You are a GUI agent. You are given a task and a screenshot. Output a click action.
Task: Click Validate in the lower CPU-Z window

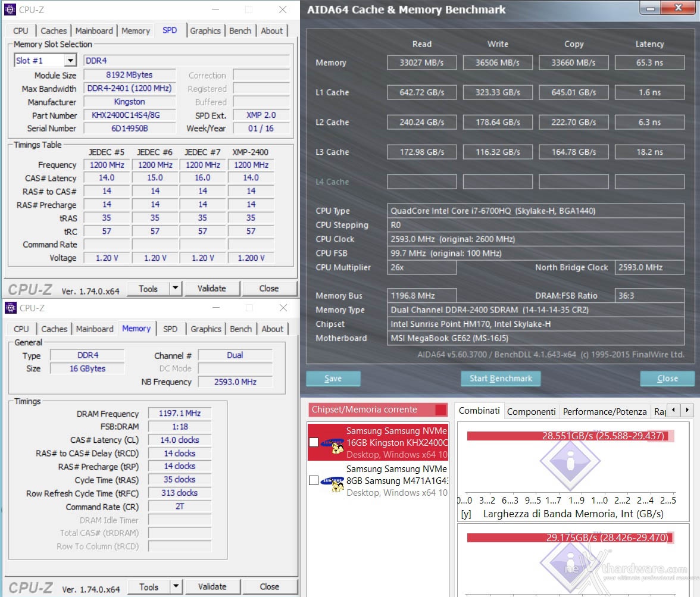[x=212, y=586]
